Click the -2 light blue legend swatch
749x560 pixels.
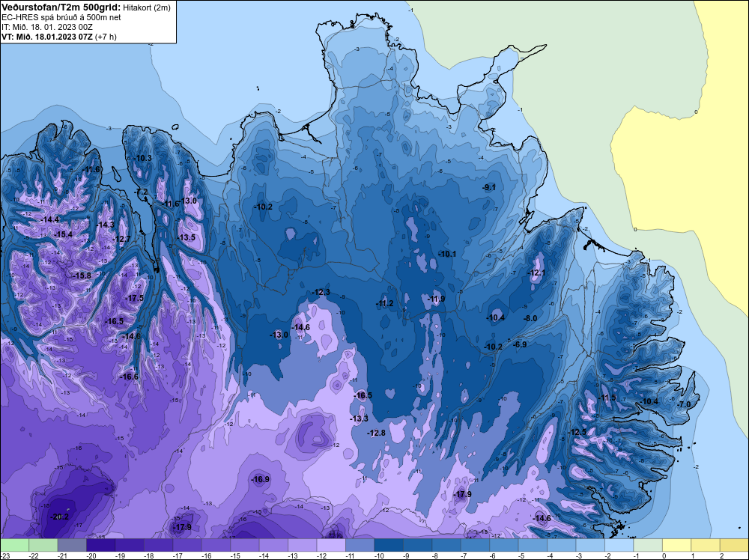pos(619,545)
